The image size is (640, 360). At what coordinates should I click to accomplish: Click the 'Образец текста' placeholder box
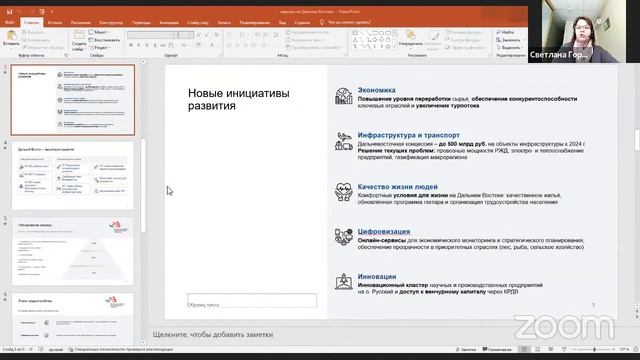[252, 300]
